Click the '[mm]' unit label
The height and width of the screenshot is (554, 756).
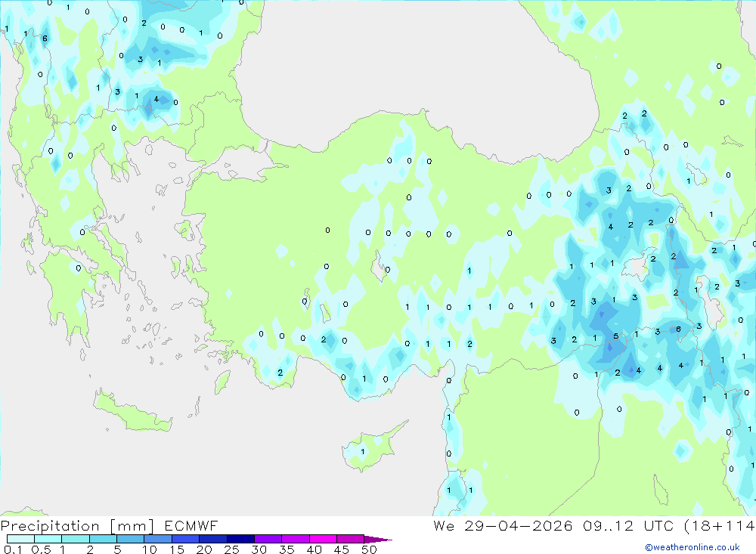click(132, 526)
